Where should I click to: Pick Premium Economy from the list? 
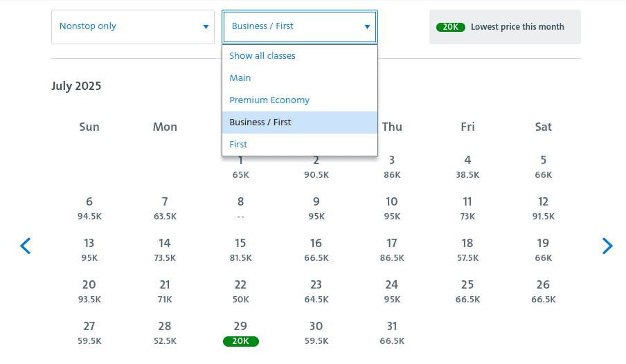coord(269,100)
